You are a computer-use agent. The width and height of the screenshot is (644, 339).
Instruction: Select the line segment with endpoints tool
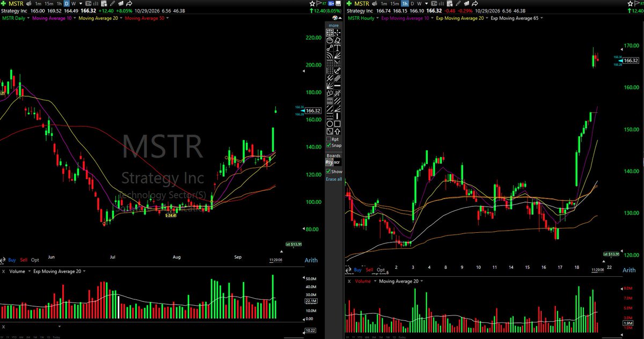tap(330, 48)
